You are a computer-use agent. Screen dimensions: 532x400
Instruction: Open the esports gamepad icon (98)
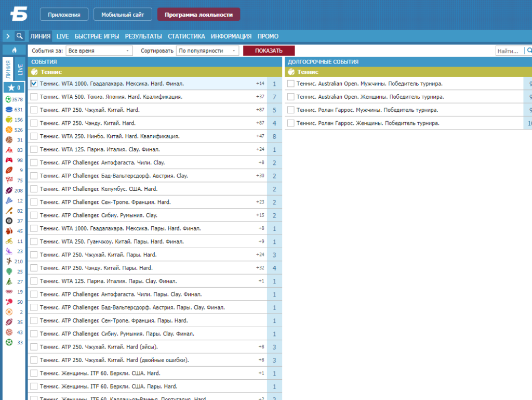(x=9, y=160)
